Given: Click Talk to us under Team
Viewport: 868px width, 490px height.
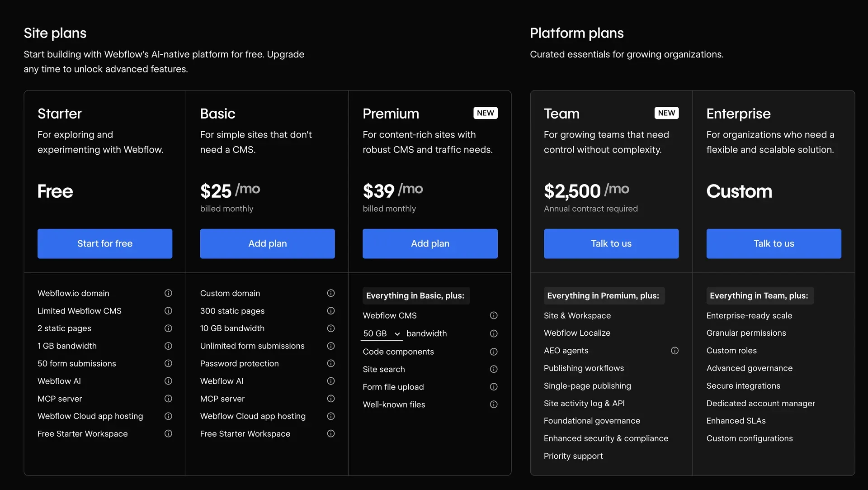Looking at the screenshot, I should pyautogui.click(x=611, y=243).
